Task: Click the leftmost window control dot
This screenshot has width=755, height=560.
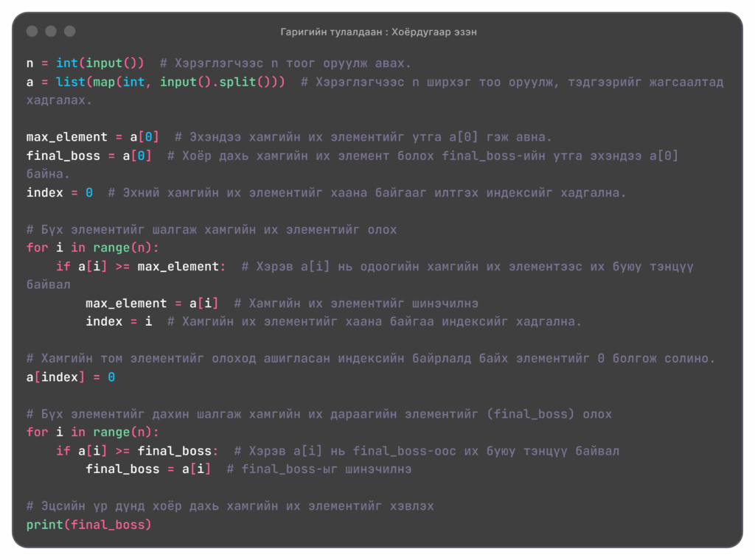Action: [32, 31]
